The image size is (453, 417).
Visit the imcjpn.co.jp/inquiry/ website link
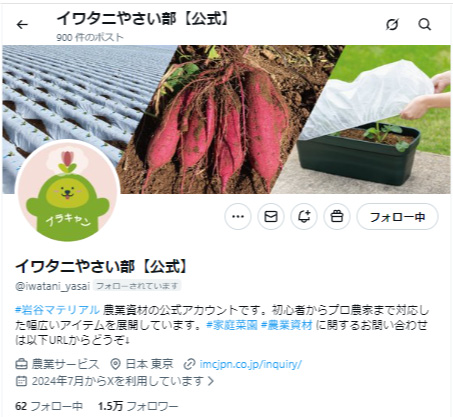pos(250,364)
